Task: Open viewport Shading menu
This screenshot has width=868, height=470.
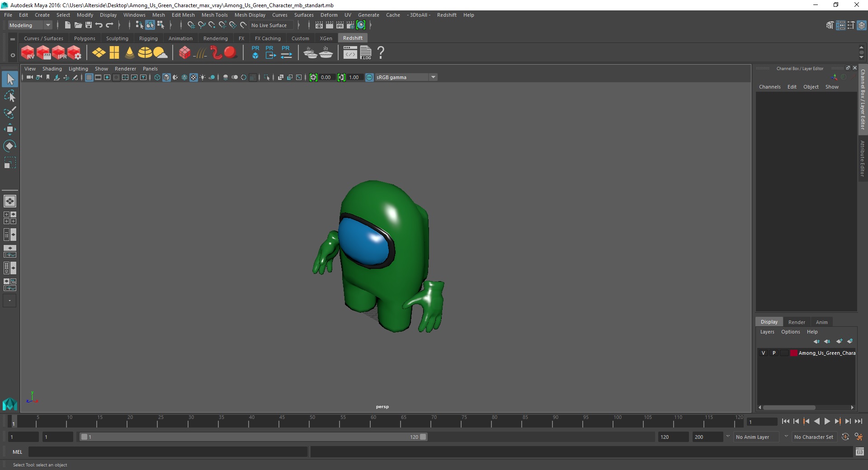Action: (x=52, y=69)
